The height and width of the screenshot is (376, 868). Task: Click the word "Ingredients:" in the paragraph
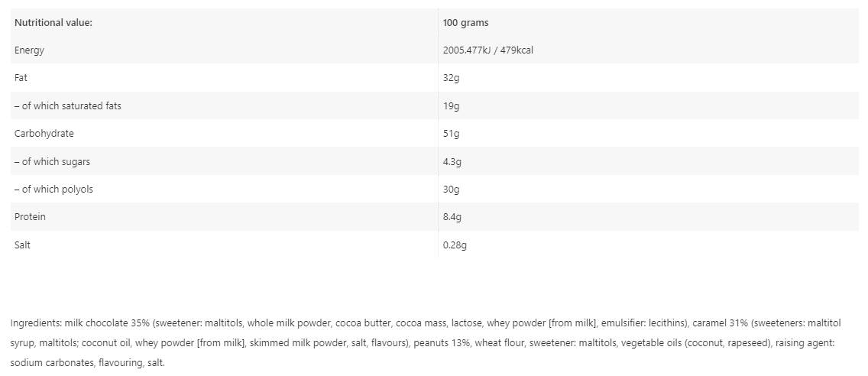pos(36,323)
